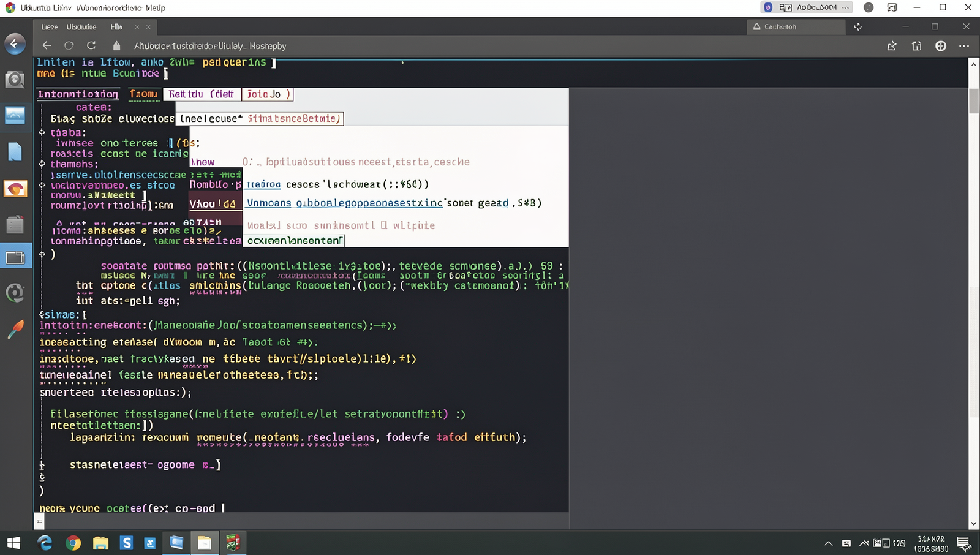980x555 pixels.
Task: Select the paintbrush icon in left sidebar
Action: coord(15,330)
